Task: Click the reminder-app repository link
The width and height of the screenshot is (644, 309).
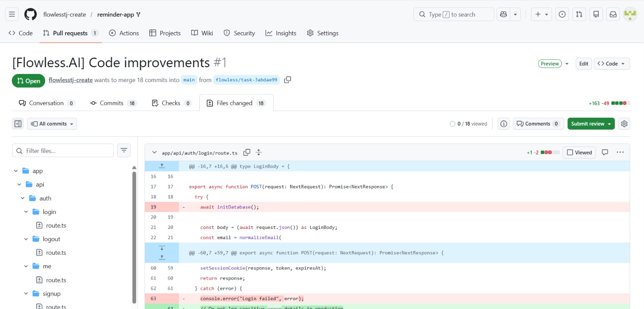Action: [x=116, y=14]
